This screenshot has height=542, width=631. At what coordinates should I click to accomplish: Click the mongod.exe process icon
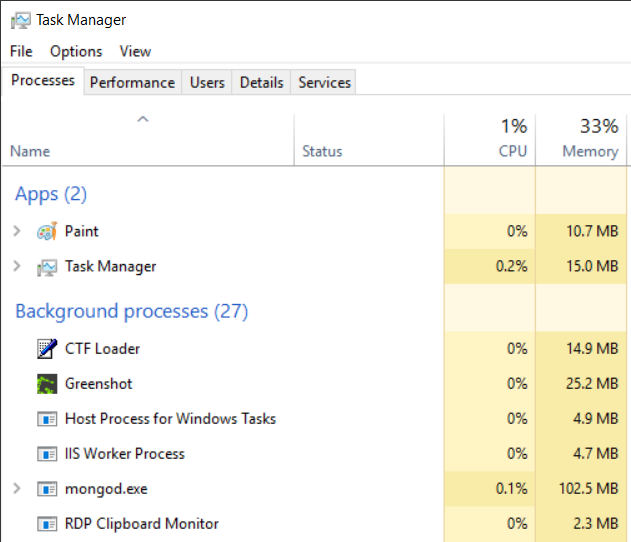(x=47, y=489)
